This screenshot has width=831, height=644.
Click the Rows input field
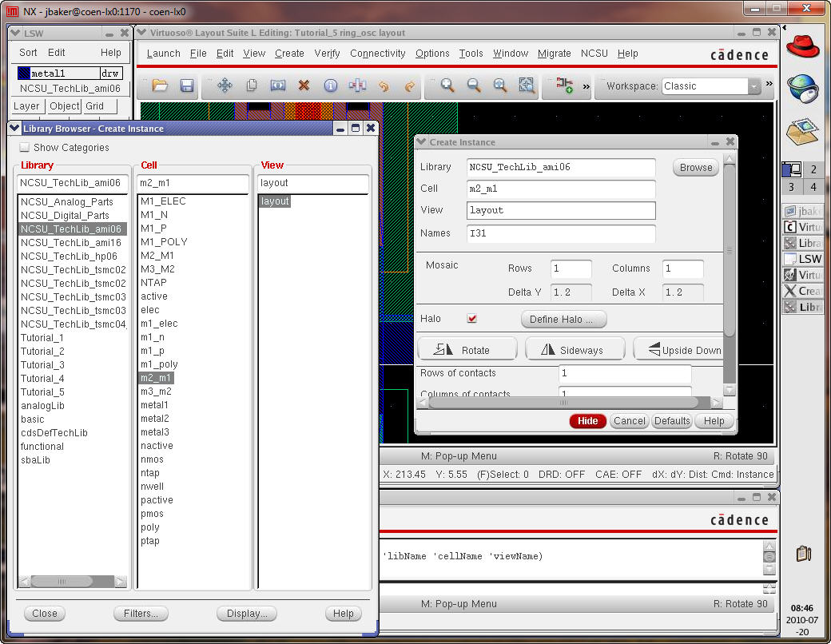coord(571,268)
